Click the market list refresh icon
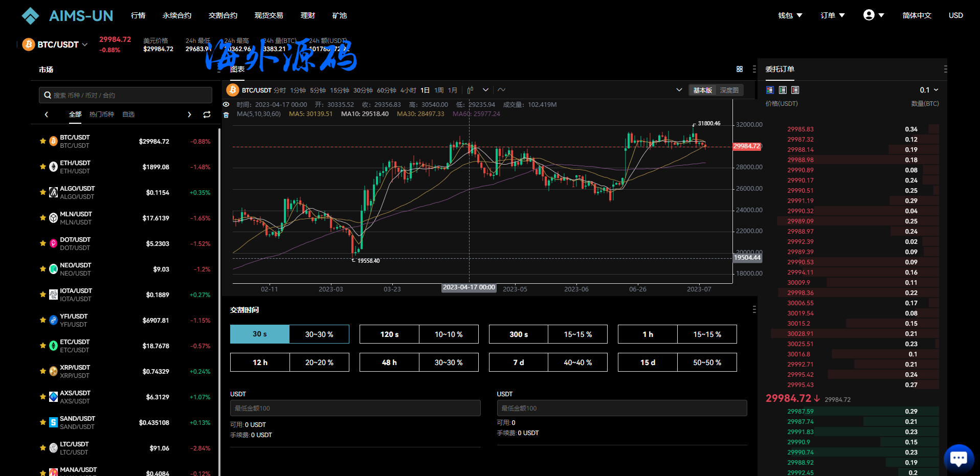 pyautogui.click(x=207, y=115)
